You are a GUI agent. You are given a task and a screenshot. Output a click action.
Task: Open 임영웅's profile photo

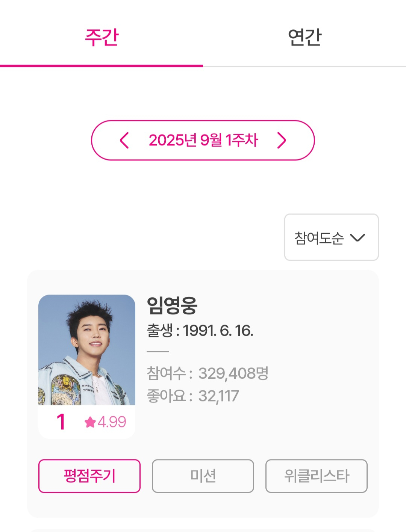click(87, 349)
